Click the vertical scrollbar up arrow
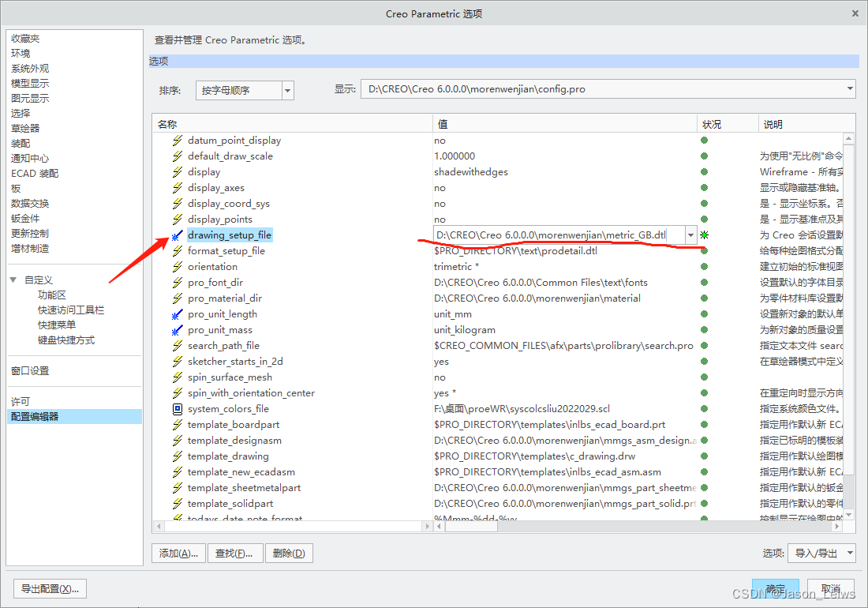The height and width of the screenshot is (608, 868). point(848,138)
